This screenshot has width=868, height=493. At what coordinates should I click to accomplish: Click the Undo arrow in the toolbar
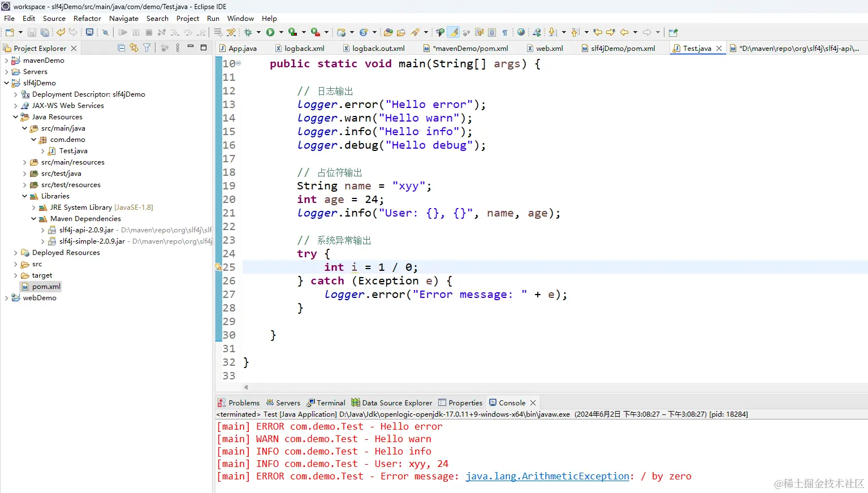(x=61, y=32)
